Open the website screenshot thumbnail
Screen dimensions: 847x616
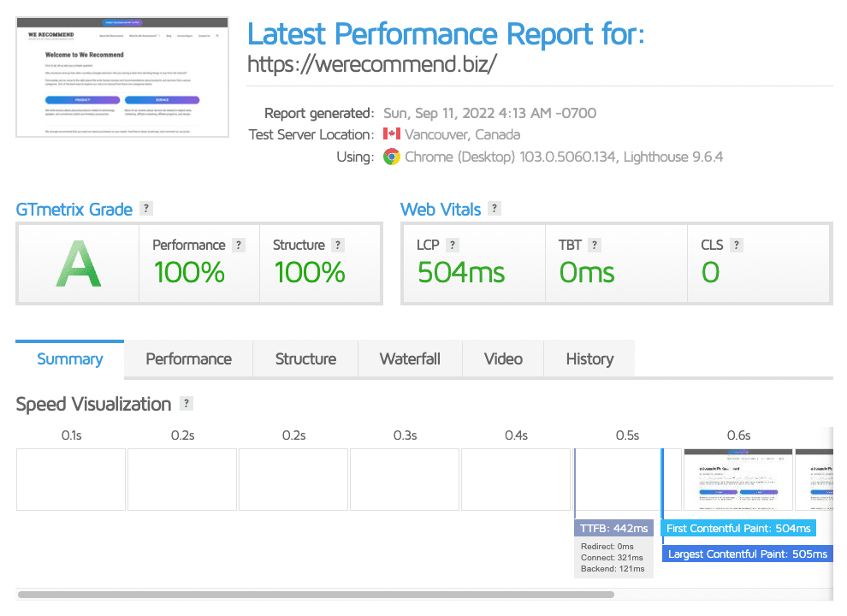[122, 77]
